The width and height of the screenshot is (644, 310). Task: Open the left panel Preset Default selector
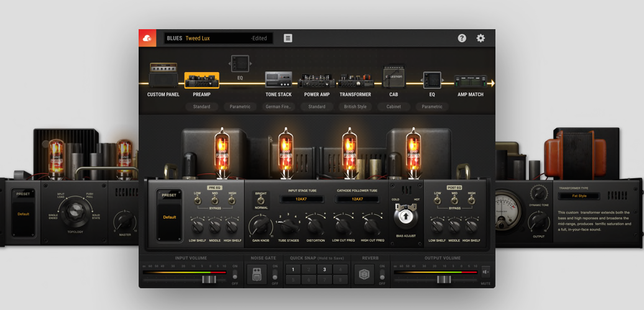click(x=23, y=214)
